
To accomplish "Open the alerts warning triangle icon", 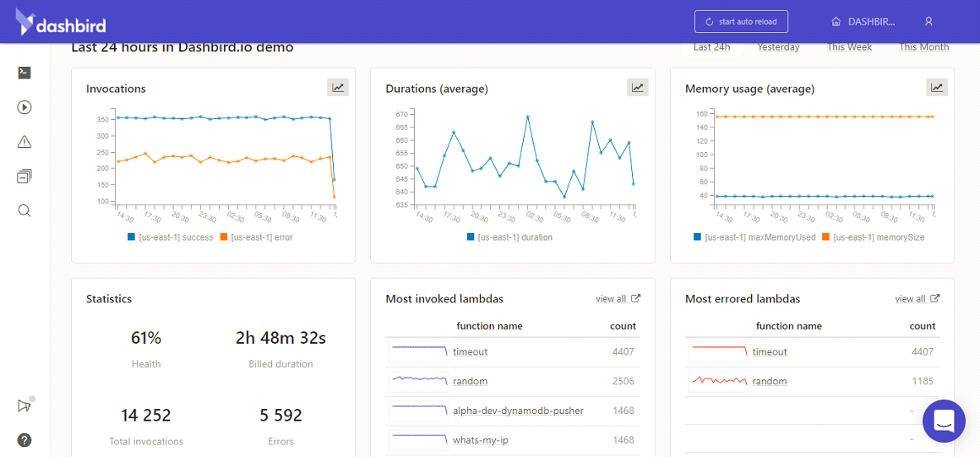I will click(24, 142).
